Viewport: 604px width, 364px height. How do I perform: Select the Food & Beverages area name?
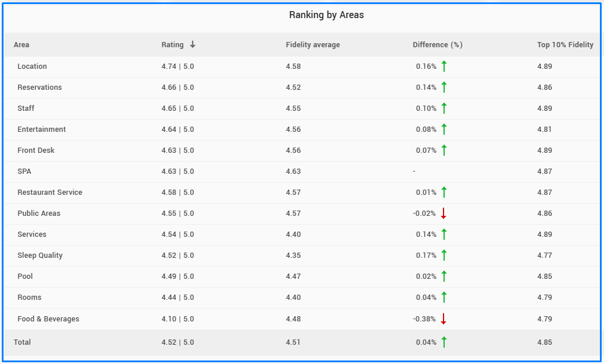(x=48, y=319)
